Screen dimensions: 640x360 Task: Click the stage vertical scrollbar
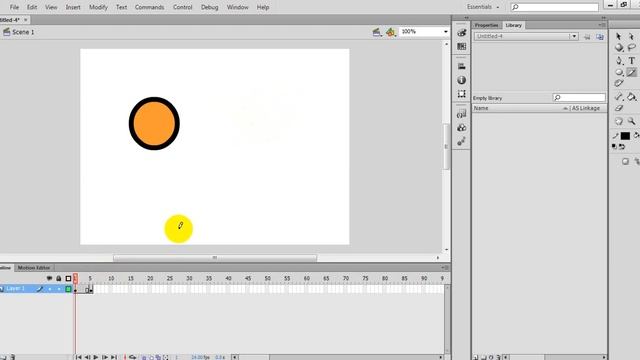(446, 147)
